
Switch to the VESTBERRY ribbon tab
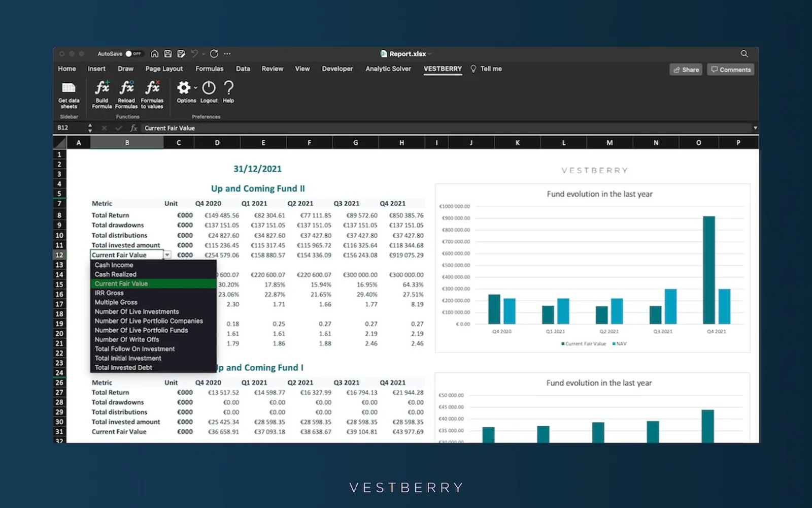tap(443, 69)
